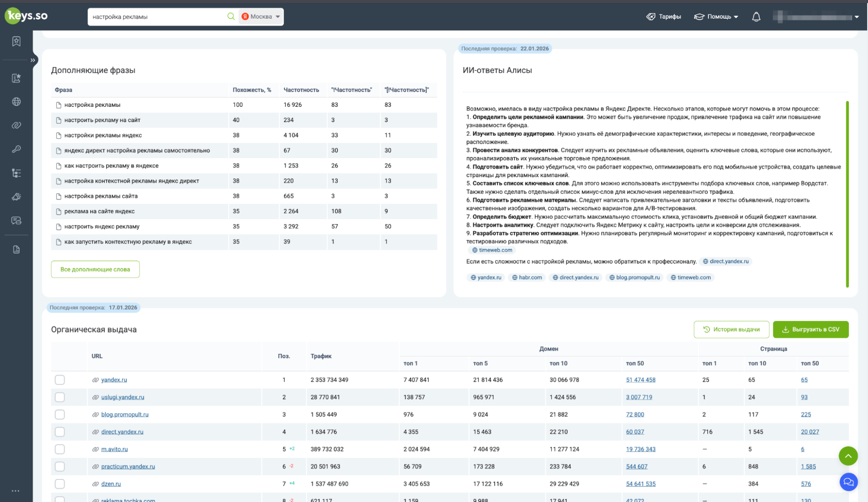
Task: Select the m.avito.ru row checkbox
Action: 60,449
